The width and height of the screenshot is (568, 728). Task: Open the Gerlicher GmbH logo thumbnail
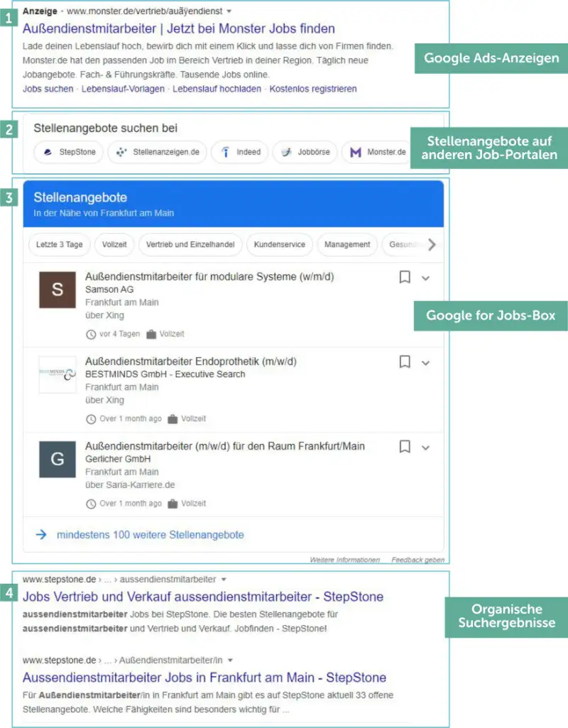(x=58, y=460)
